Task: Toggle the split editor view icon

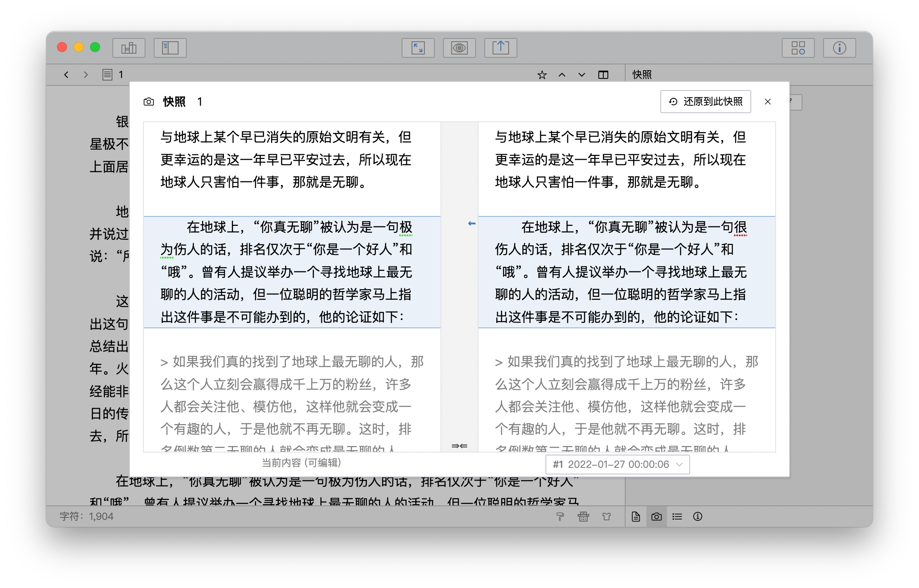Action: [x=603, y=75]
